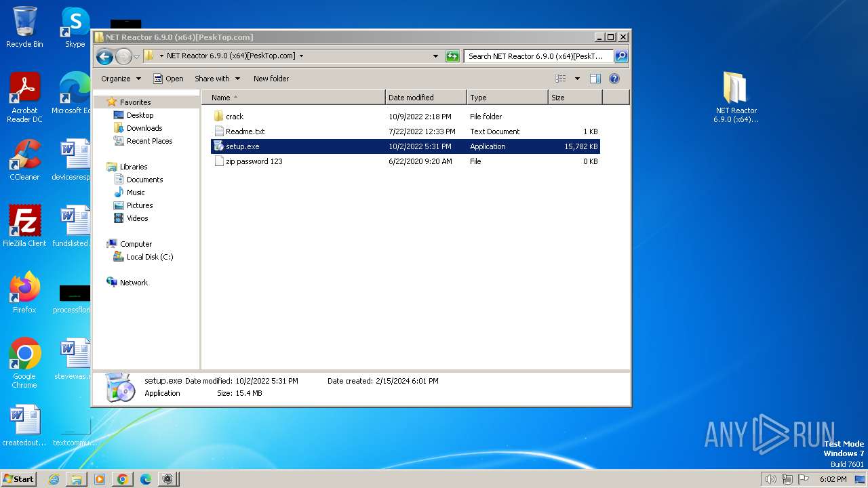Open Desktop in the navigation pane
The image size is (868, 488).
pos(140,115)
